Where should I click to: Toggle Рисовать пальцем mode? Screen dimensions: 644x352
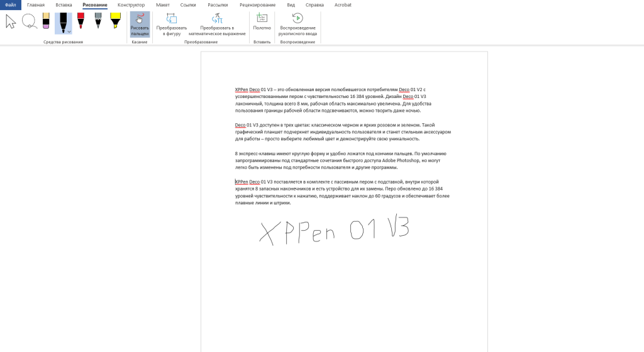tap(140, 25)
